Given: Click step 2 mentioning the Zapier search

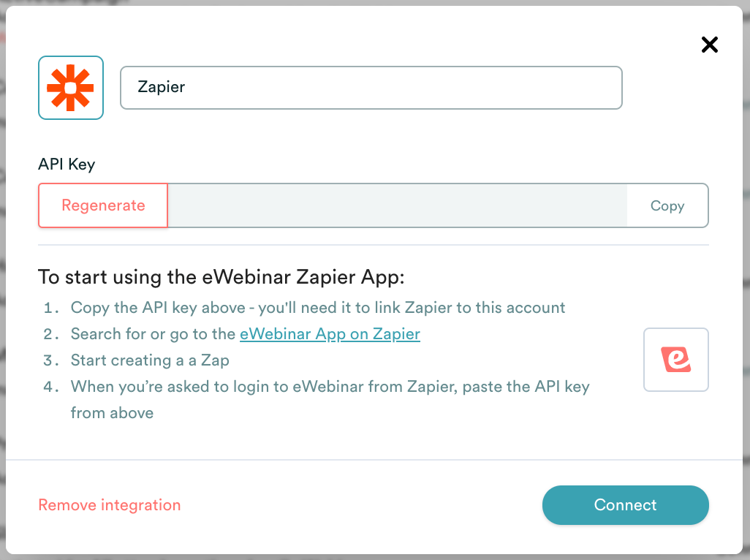Looking at the screenshot, I should click(244, 333).
